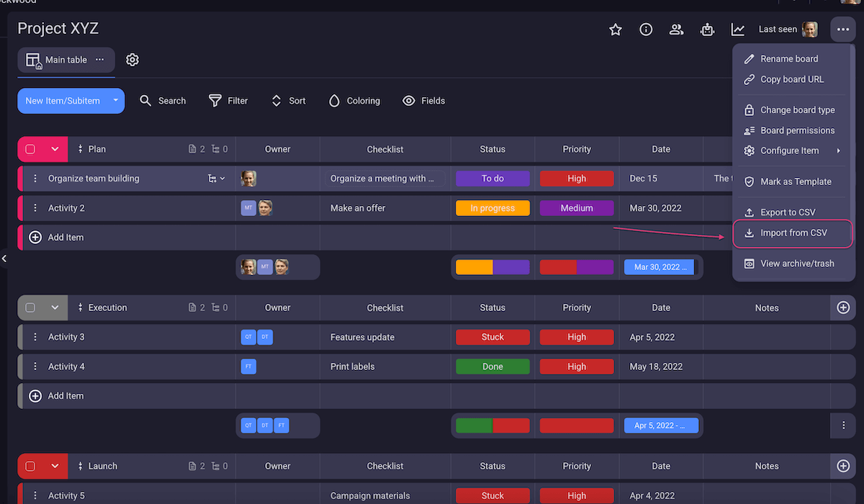
Task: Choose Export to CSV from the menu
Action: pos(787,212)
